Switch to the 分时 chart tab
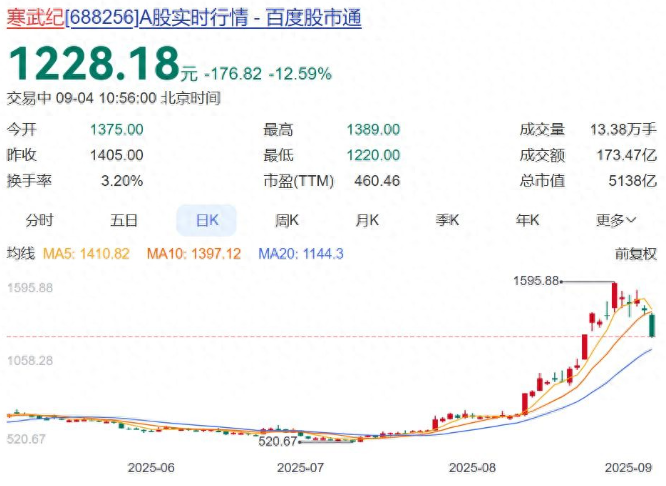This screenshot has height=486, width=666. pyautogui.click(x=40, y=220)
